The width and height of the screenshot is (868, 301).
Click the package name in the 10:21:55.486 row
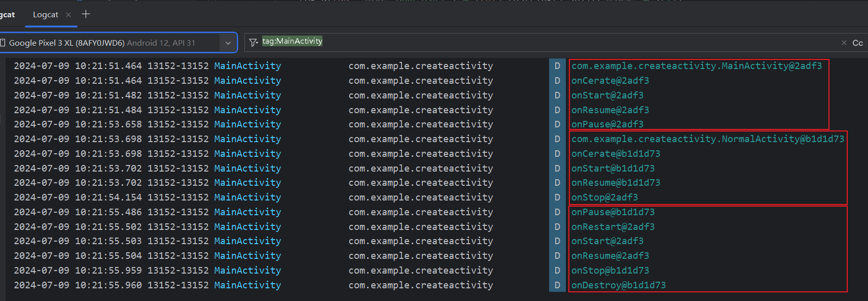(x=420, y=212)
